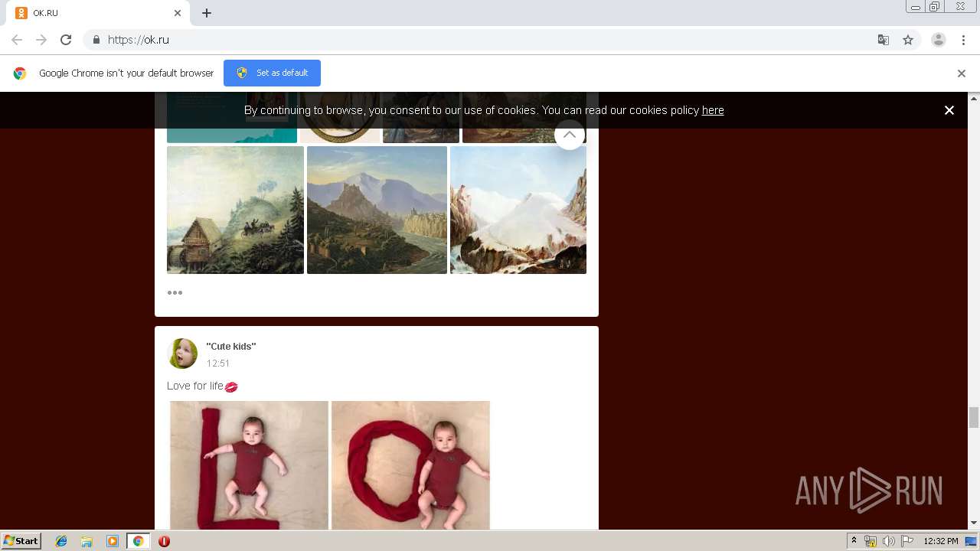
Task: Open the snowy glacier painting thumbnail
Action: pyautogui.click(x=518, y=210)
